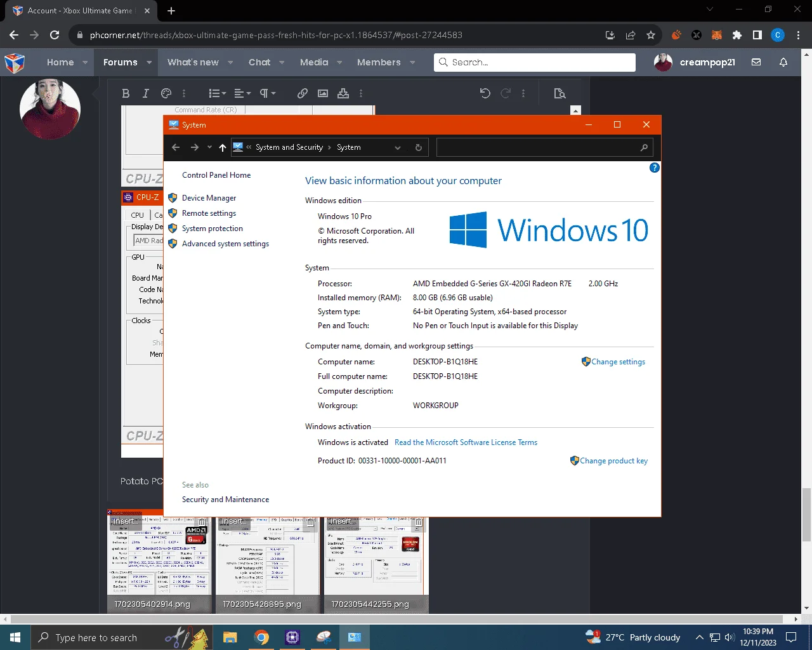Click the page vertical scrollbar thumb

pyautogui.click(x=806, y=514)
